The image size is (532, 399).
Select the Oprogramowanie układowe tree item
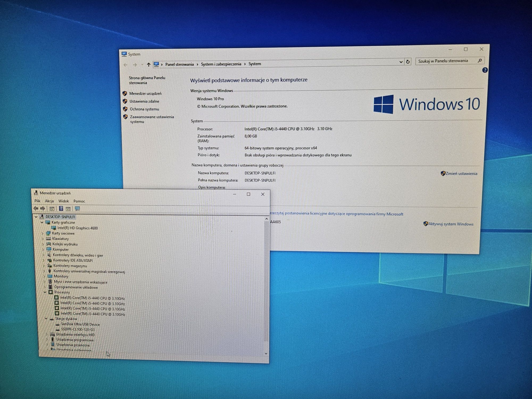(76, 287)
